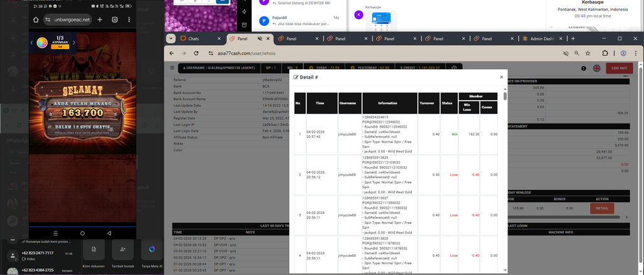
Task: Click the Detail dialog vertical scrollbar thumb
Action: point(505,96)
